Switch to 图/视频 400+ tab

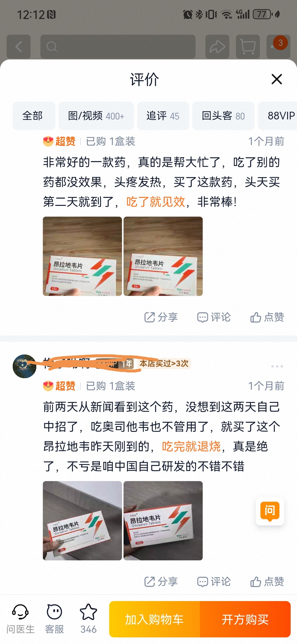tap(96, 116)
